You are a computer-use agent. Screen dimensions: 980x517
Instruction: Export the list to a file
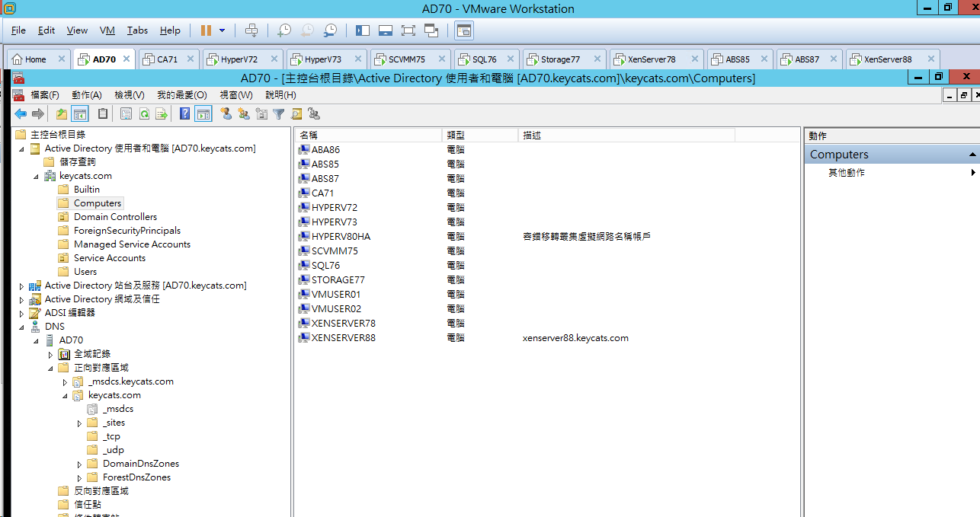tap(161, 114)
